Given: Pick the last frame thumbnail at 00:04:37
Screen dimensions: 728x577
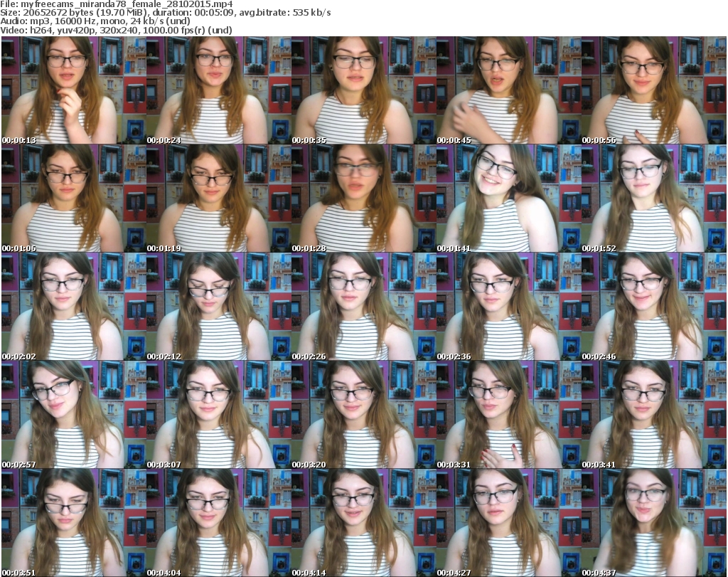Looking at the screenshot, I should click(x=653, y=523).
